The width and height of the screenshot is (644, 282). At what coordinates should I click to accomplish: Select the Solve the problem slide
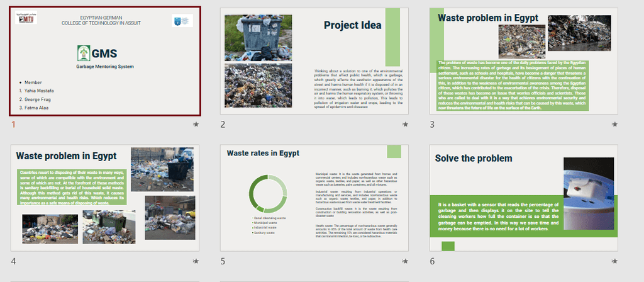(x=524, y=198)
